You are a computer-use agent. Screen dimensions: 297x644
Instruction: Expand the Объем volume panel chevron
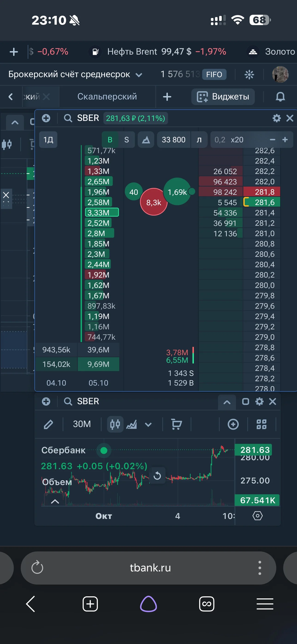point(55,501)
